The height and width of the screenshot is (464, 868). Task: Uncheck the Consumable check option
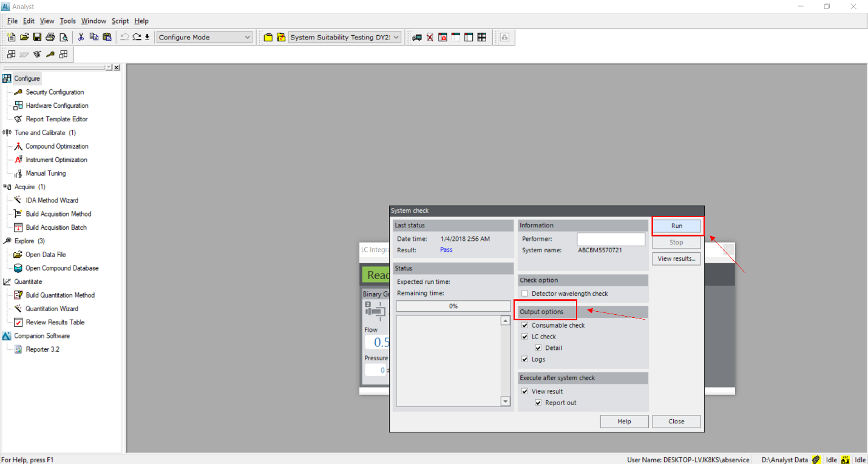coord(524,324)
